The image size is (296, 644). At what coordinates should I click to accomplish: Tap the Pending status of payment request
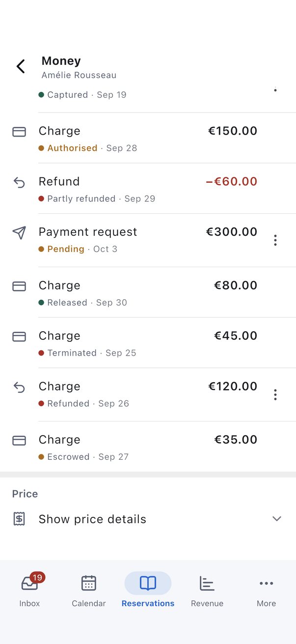click(x=66, y=249)
